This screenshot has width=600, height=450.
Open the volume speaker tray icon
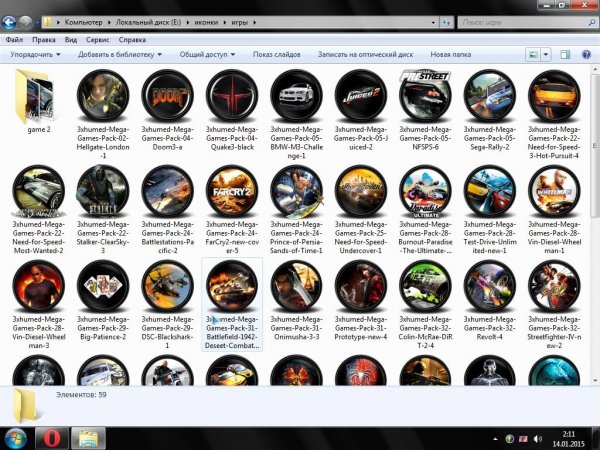pyautogui.click(x=537, y=439)
